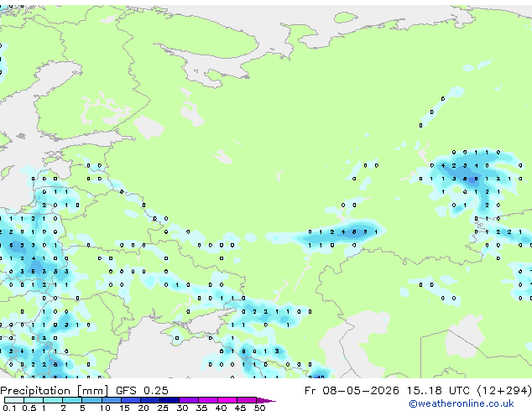Click the 15–20 mm legend swatch
Image resolution: width=532 pixels, height=411 pixels.
point(130,400)
